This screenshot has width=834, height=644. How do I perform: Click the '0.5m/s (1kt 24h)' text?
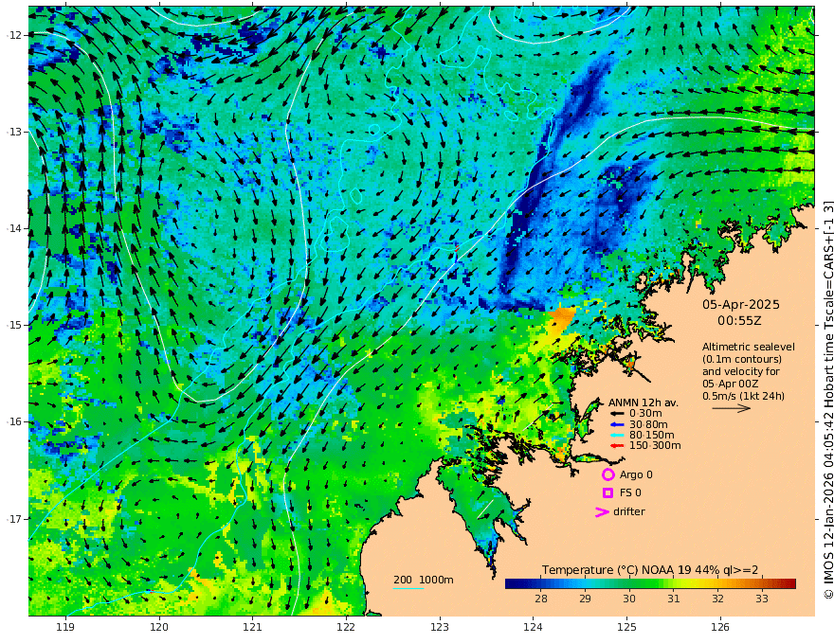tap(743, 396)
